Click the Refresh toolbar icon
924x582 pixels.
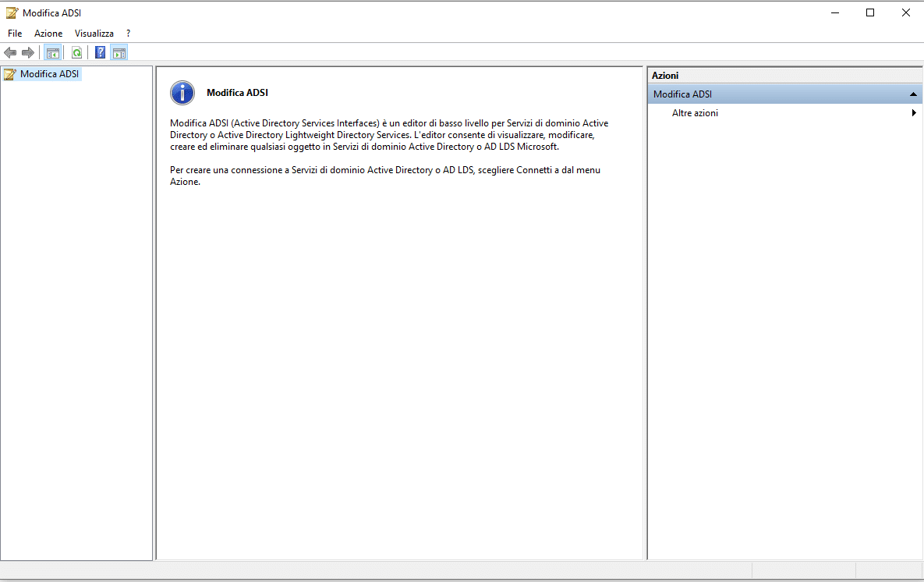76,53
